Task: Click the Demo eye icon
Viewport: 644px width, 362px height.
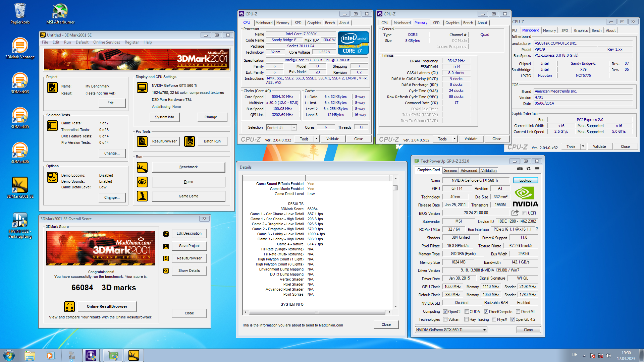Action: click(142, 182)
